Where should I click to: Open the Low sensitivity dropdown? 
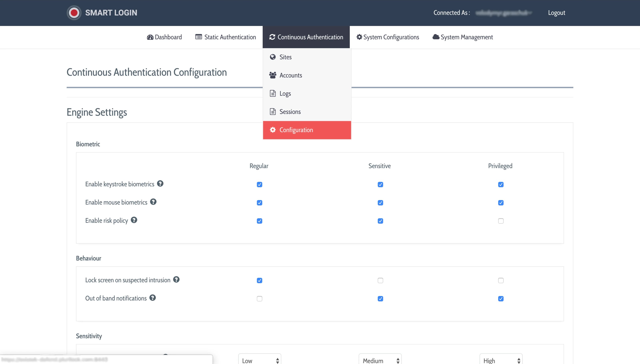coord(260,360)
